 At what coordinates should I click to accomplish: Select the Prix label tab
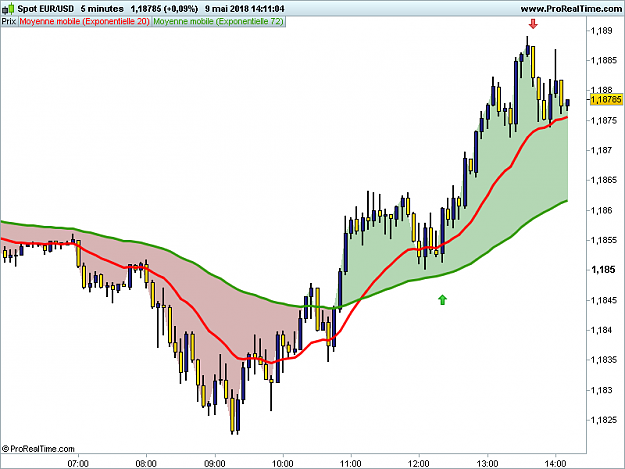(x=9, y=21)
